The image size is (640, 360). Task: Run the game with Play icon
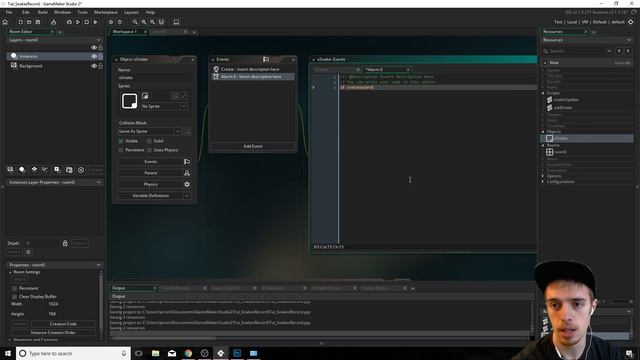[78, 22]
